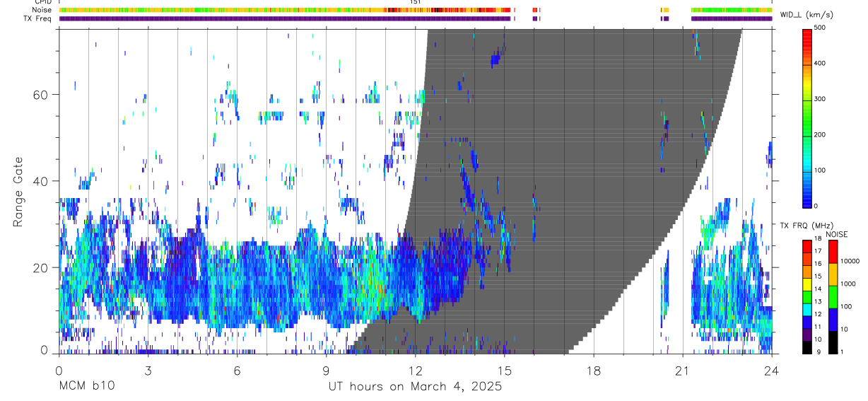Viewport: 868px width, 401px height.
Task: Click the 'NOISE' legend title
Action: 836,234
